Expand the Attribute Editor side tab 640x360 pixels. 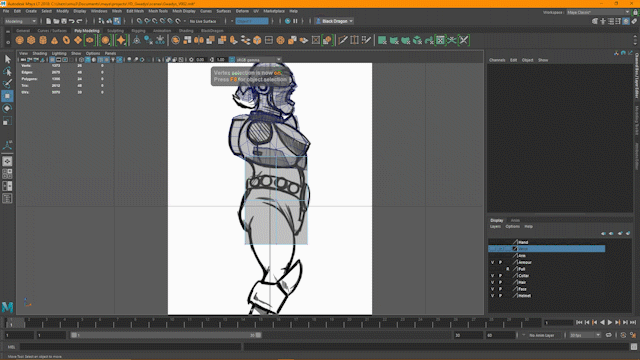636,156
